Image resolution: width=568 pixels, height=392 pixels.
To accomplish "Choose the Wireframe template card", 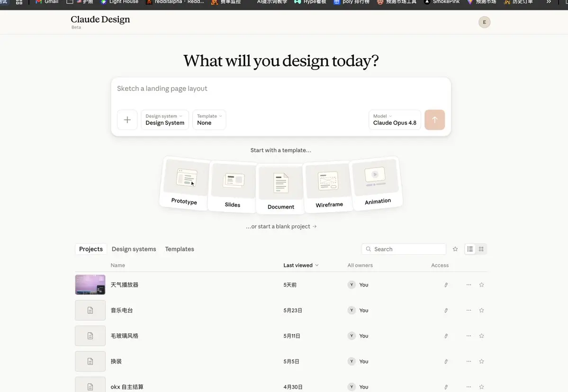I will [x=329, y=187].
